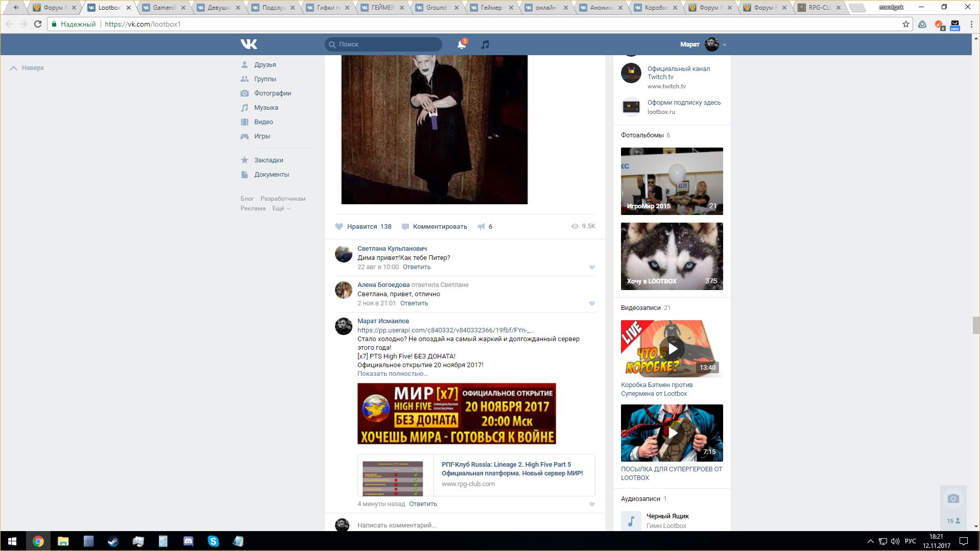Viewport: 980px width, 551px height.
Task: Like Алена Богоедова's reply comment
Action: (592, 303)
